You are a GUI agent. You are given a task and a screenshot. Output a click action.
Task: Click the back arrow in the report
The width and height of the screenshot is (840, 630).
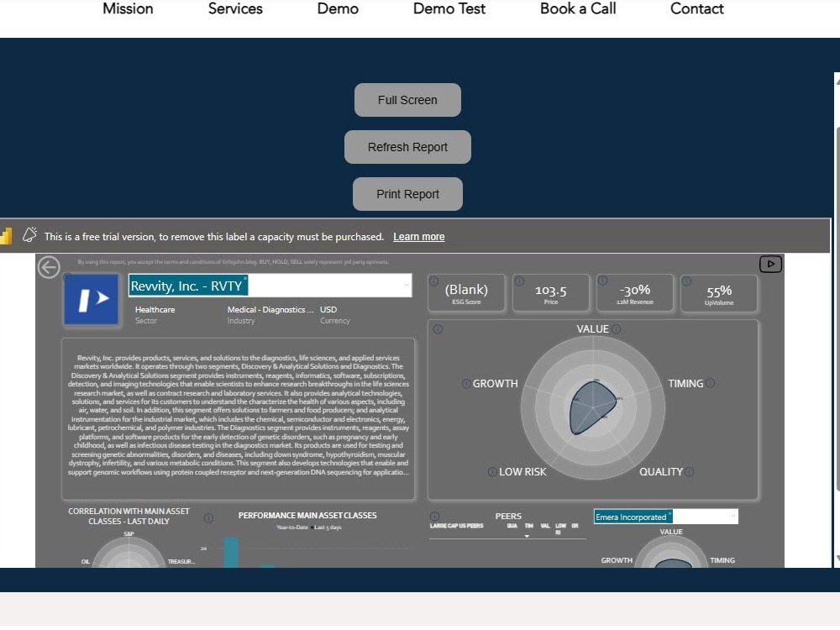pyautogui.click(x=49, y=267)
